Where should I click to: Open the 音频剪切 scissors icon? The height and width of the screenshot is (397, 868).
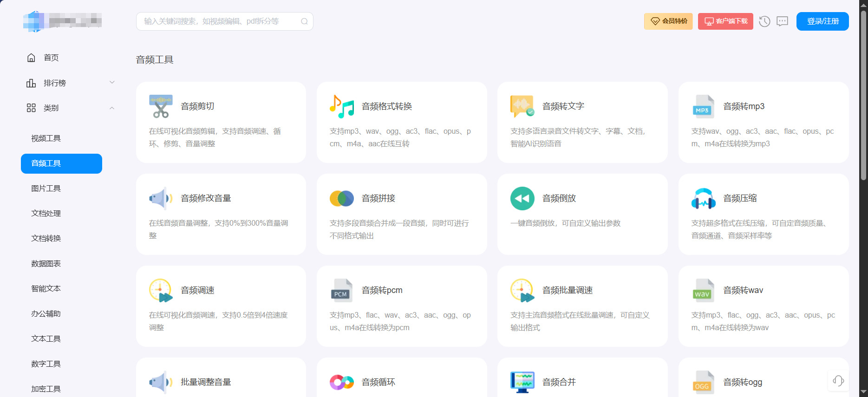[x=161, y=106]
